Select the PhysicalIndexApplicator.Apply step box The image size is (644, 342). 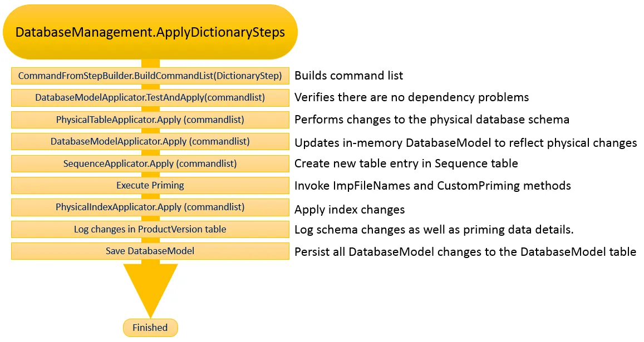click(150, 207)
